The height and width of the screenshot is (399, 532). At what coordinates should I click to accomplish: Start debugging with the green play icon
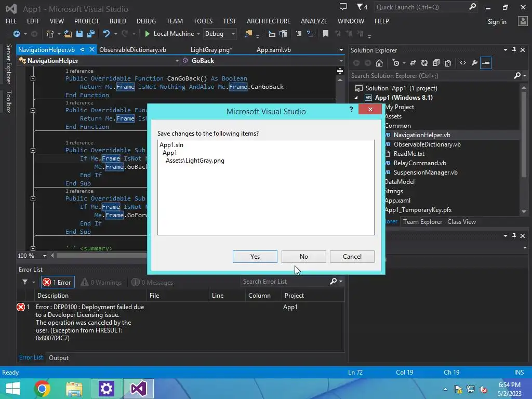[147, 34]
